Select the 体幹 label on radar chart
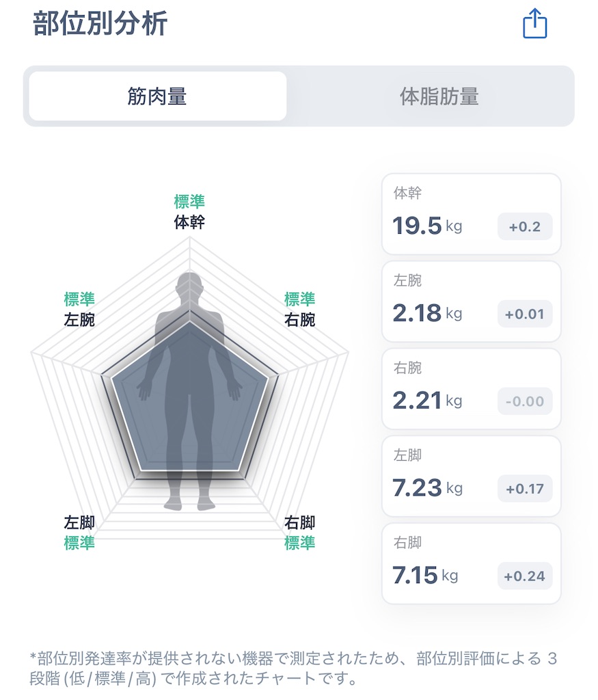 coord(189,222)
